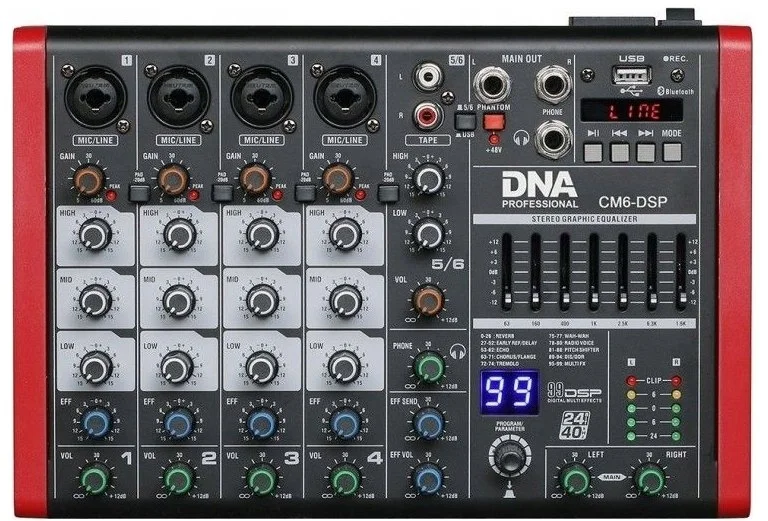The image size is (768, 521).
Task: Select the 5/6 channel LOW knob
Action: [x=429, y=234]
